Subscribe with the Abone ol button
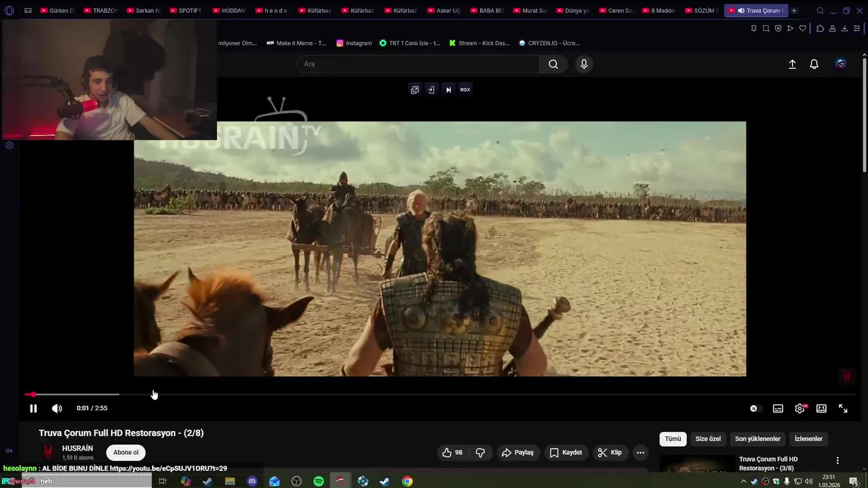Viewport: 868px width, 488px height. coord(125,453)
